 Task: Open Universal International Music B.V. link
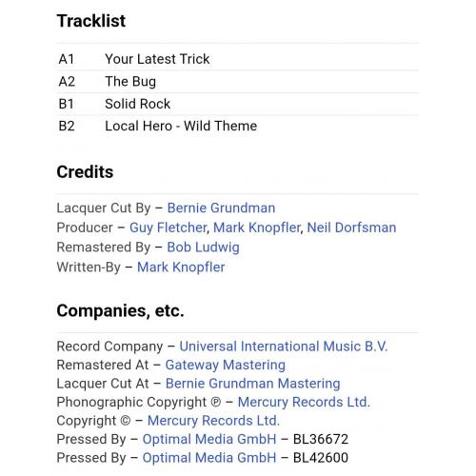click(284, 347)
